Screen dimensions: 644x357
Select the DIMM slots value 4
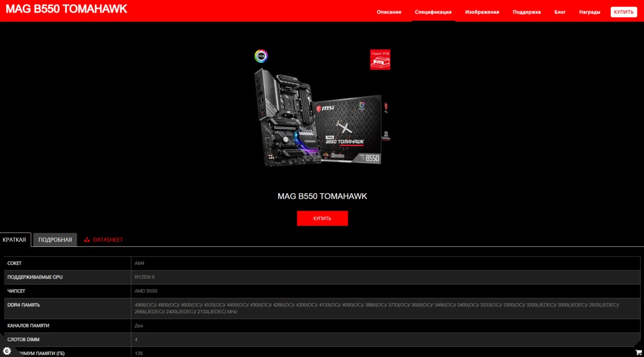(x=136, y=339)
